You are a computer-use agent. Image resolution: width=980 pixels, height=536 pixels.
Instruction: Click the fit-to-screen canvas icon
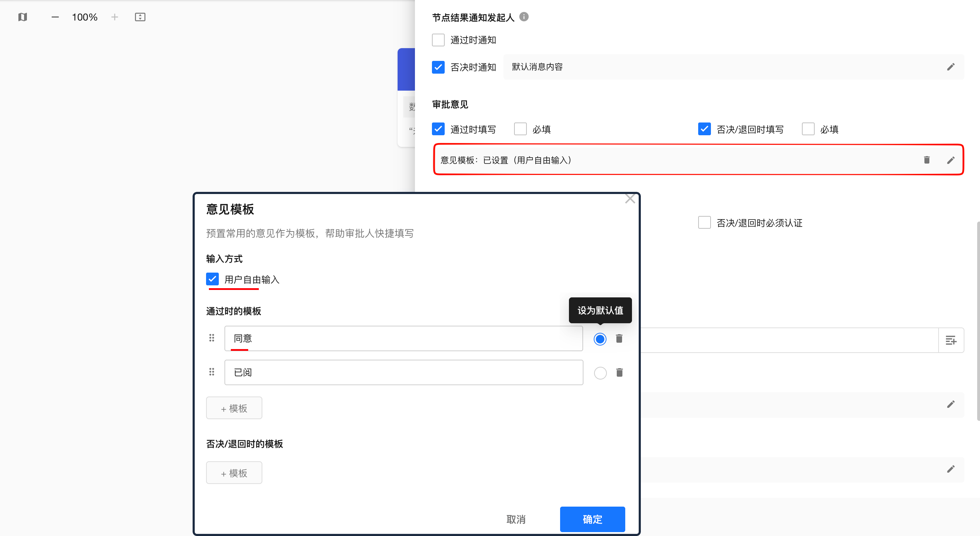pos(140,17)
